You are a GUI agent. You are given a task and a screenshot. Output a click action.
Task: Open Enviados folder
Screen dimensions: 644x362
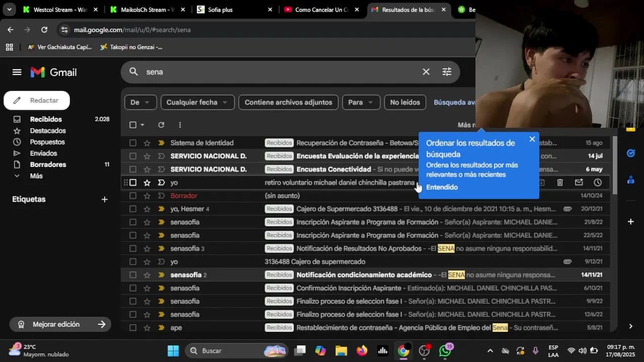pyautogui.click(x=43, y=153)
